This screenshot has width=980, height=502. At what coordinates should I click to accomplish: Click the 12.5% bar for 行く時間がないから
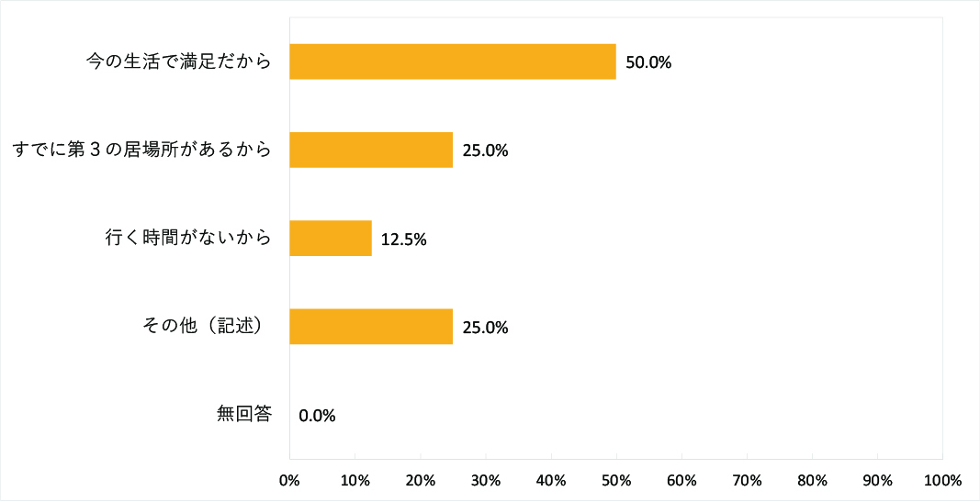pyautogui.click(x=330, y=239)
